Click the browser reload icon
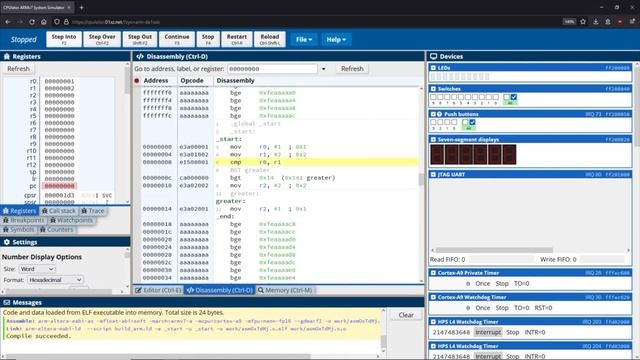This screenshot has height=360, width=640. click(x=32, y=22)
